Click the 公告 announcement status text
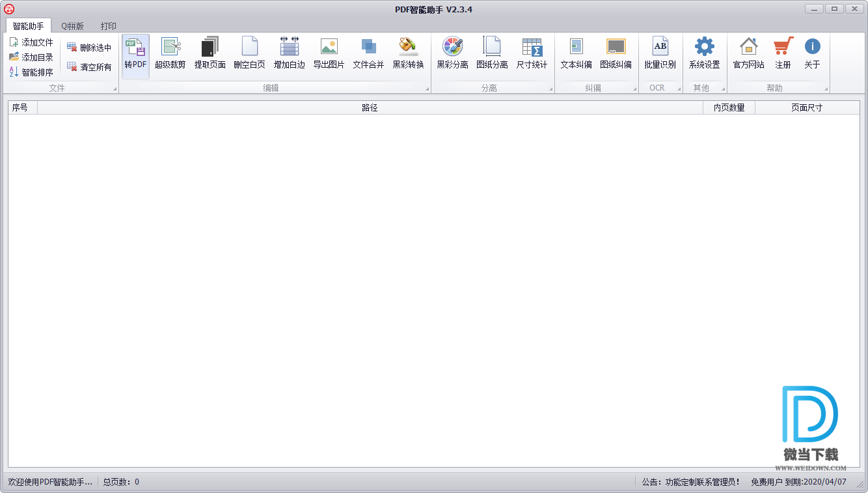868x493 pixels. 691,482
